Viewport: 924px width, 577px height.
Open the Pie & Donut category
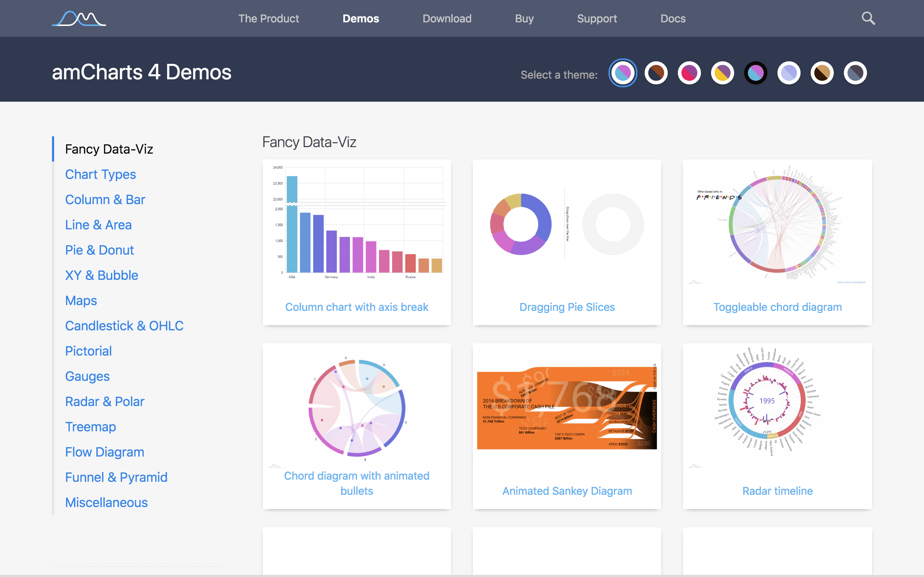coord(99,250)
